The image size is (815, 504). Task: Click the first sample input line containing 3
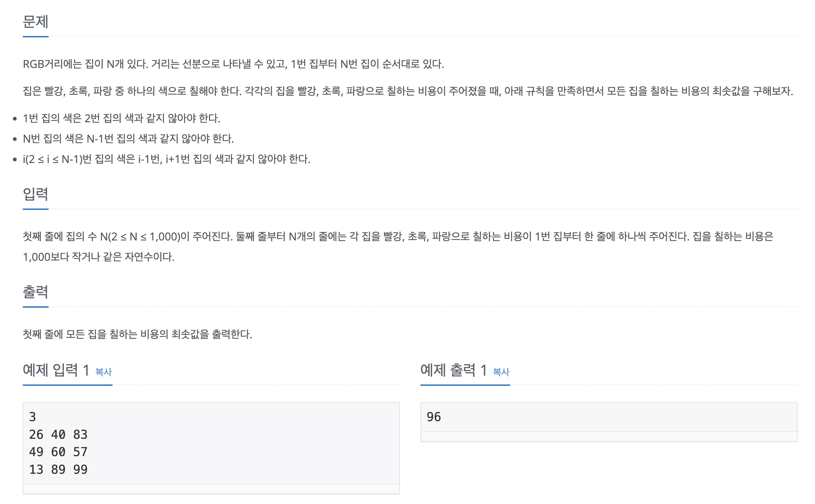(33, 417)
